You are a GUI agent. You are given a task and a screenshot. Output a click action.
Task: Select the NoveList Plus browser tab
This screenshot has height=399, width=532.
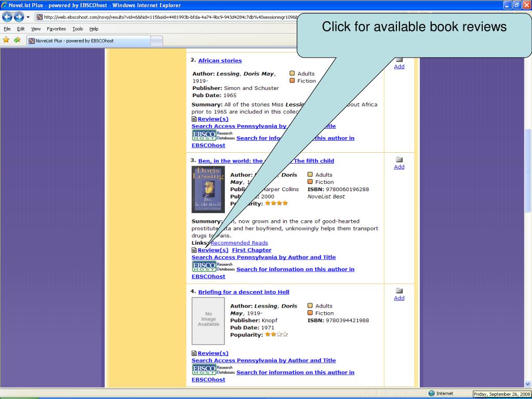point(88,41)
